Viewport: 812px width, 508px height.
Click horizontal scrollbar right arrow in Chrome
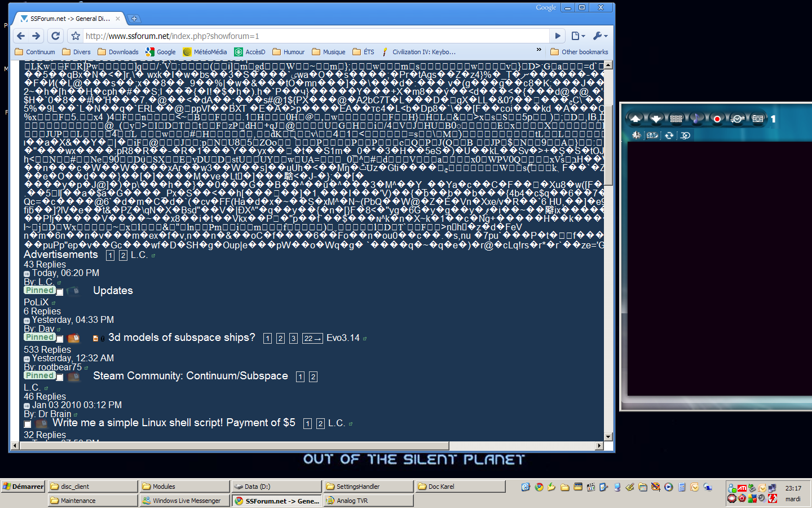point(599,446)
